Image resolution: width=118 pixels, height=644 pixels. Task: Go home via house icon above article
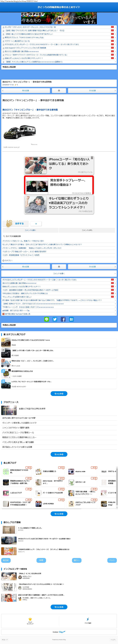click(59, 90)
